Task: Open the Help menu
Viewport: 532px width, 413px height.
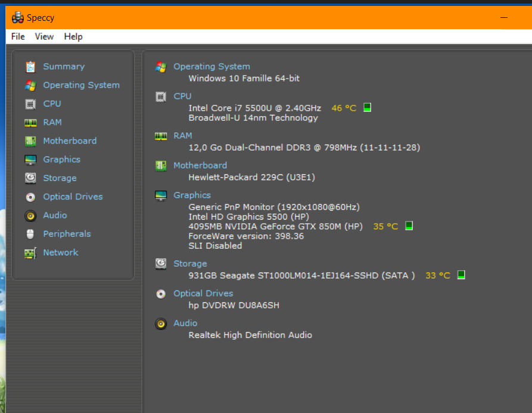Action: pos(73,36)
